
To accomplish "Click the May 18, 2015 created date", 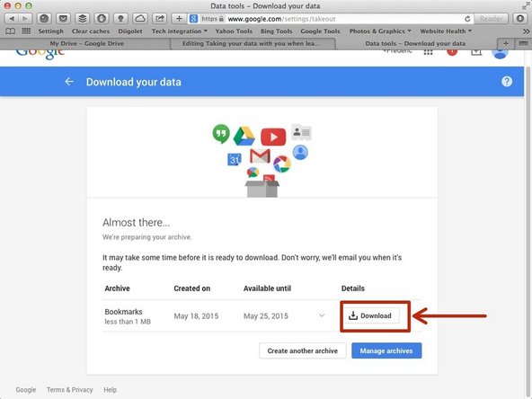I will pos(196,316).
